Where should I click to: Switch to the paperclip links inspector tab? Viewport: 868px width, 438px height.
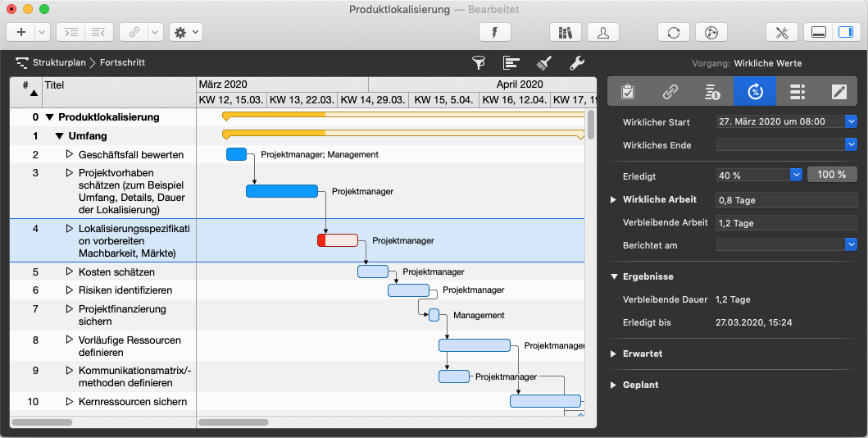click(x=670, y=92)
